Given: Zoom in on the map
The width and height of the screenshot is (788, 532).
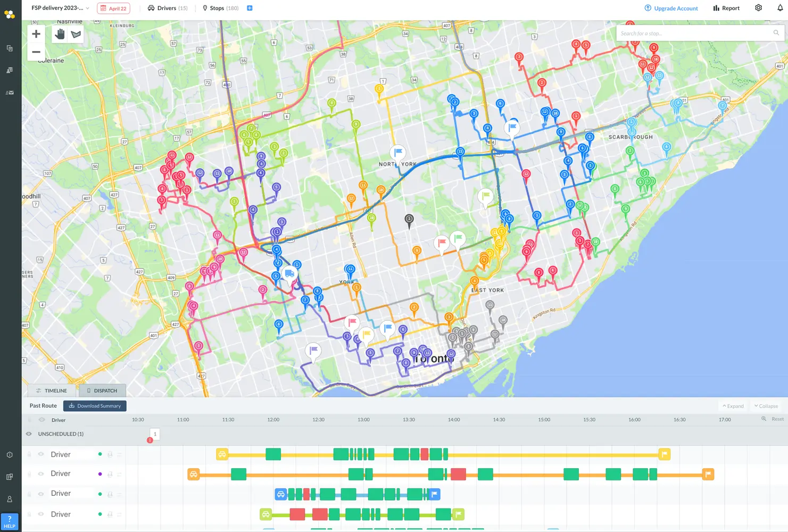Looking at the screenshot, I should (x=36, y=34).
